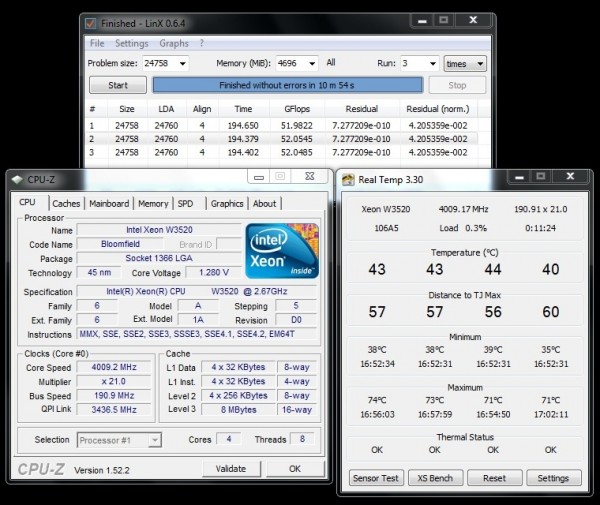Open the Settings menu in LinX
600x505 pixels.
(132, 43)
